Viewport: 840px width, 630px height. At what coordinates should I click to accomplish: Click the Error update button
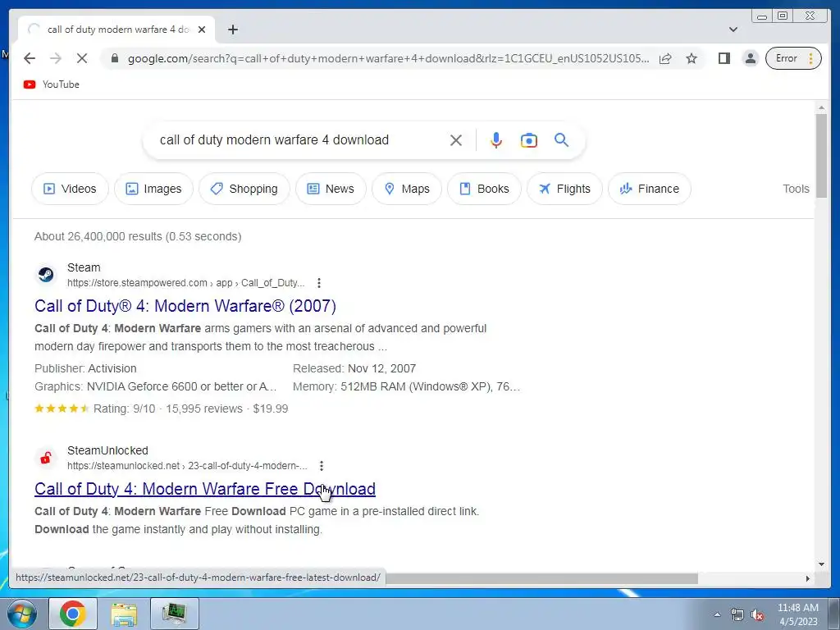[793, 58]
